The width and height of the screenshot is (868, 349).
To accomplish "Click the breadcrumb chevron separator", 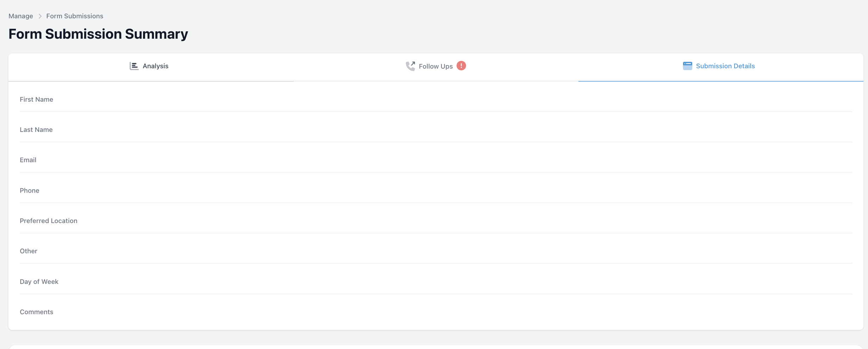I will pos(40,16).
